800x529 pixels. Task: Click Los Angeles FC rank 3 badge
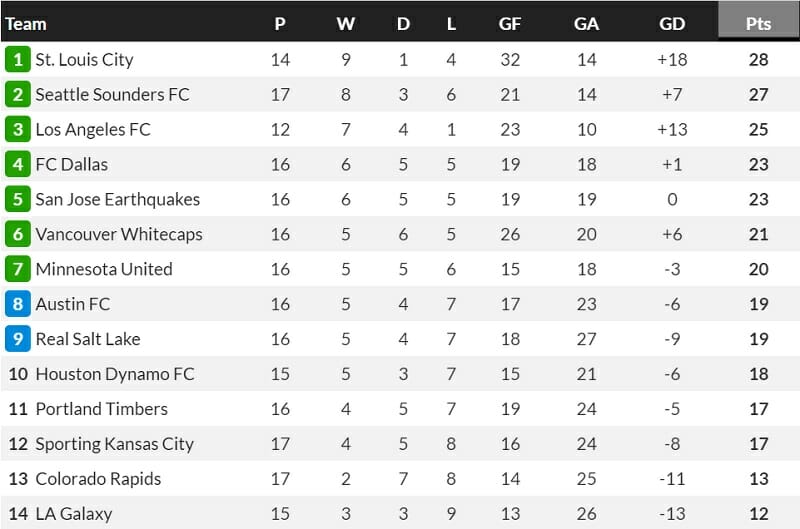pos(18,129)
